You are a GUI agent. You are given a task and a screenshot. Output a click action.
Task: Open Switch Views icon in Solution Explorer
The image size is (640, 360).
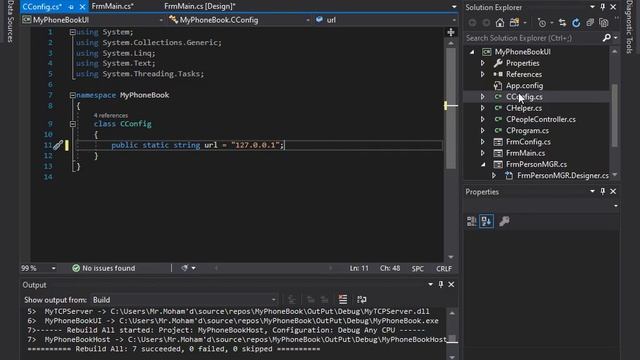514,23
